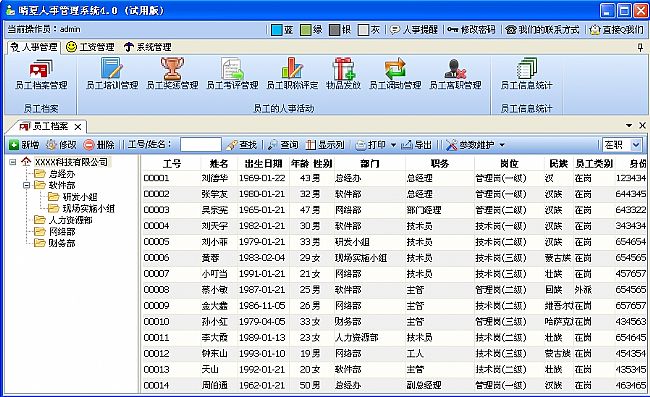Viewport: 650px width, 397px height.
Task: Open 员工培训管理 icon
Action: pyautogui.click(x=112, y=75)
